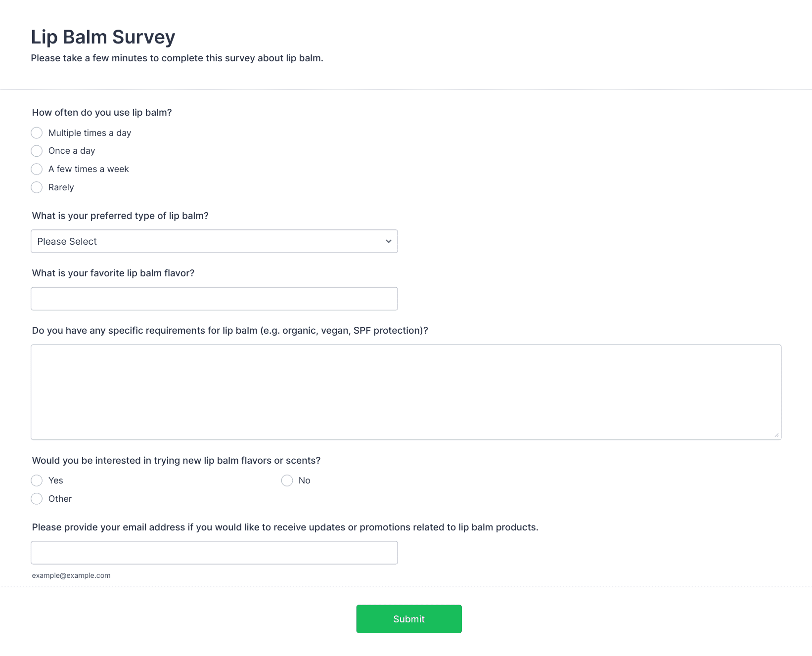Click the 'Other' label text

[x=60, y=499]
